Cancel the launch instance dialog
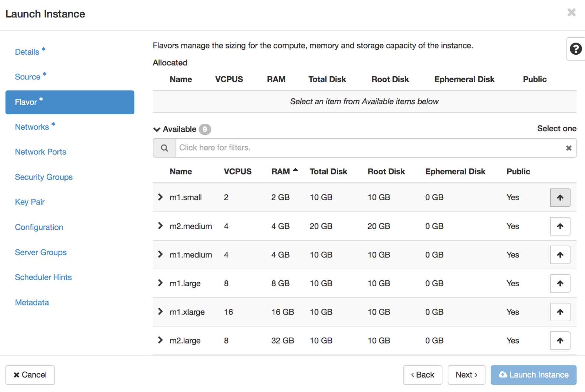Viewport: 585px width, 392px height. 30,375
